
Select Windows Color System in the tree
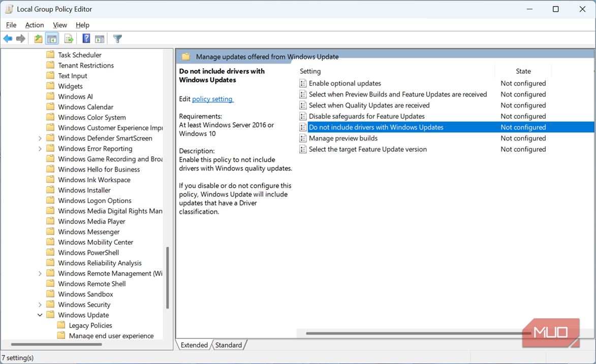point(91,117)
